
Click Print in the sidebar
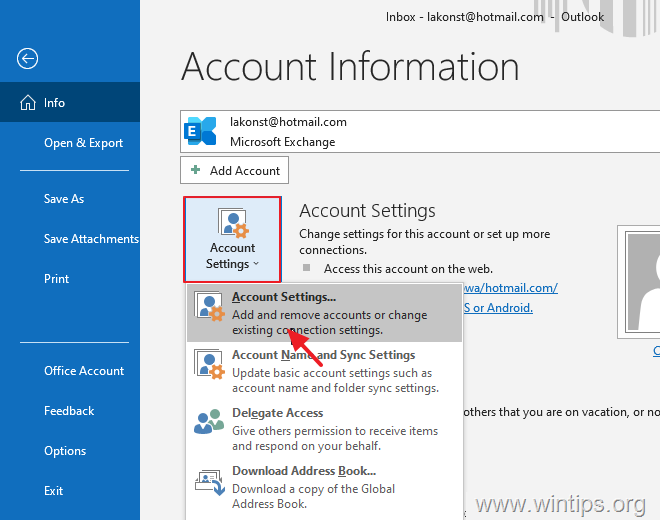pos(70,279)
